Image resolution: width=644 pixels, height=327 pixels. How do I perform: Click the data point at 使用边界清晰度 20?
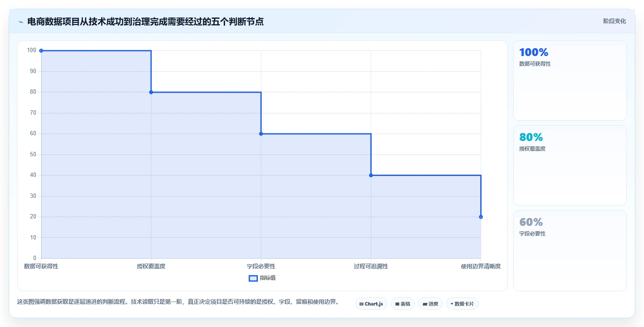click(x=481, y=217)
